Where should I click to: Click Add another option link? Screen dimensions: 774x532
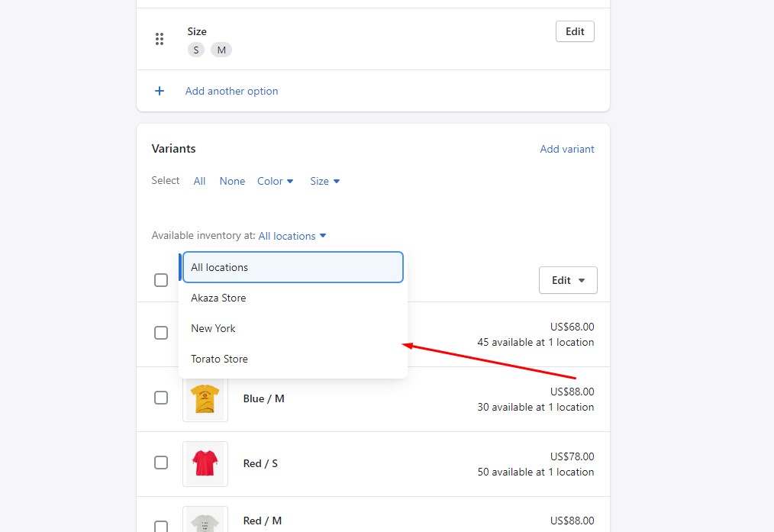point(231,91)
